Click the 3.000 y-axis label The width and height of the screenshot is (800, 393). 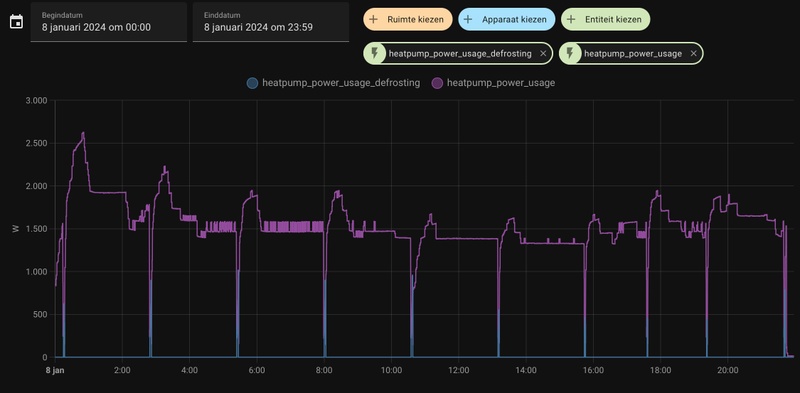click(x=36, y=101)
